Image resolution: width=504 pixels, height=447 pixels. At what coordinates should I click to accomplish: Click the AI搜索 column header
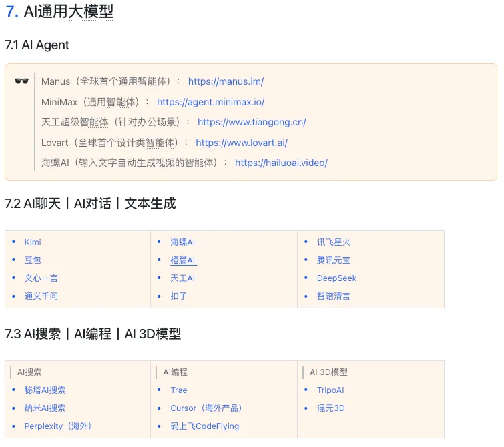pos(29,372)
